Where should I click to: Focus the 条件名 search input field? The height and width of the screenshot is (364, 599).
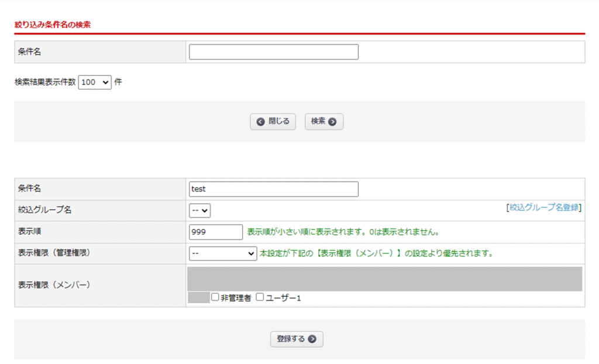(274, 52)
